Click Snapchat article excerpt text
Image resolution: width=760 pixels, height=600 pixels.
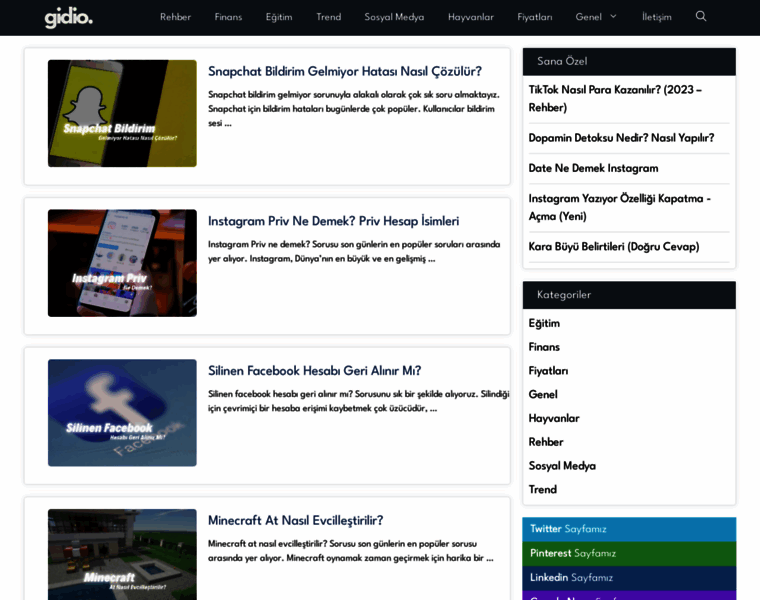(x=354, y=109)
